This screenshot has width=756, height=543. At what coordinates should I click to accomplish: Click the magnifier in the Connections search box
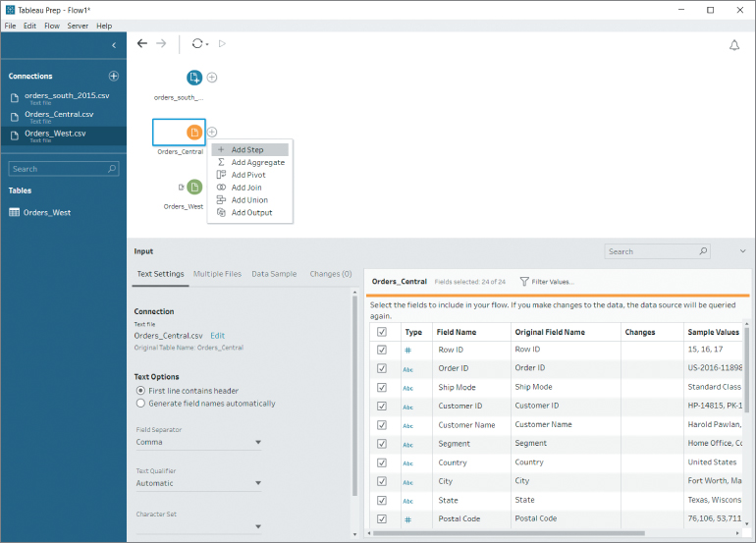click(112, 169)
